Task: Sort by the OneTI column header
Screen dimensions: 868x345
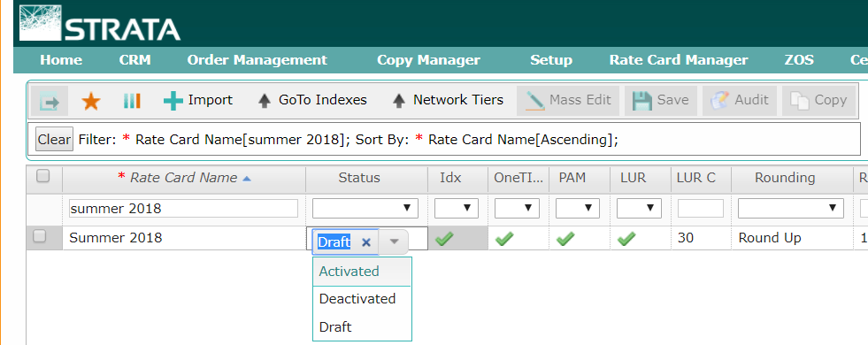Action: (x=518, y=179)
